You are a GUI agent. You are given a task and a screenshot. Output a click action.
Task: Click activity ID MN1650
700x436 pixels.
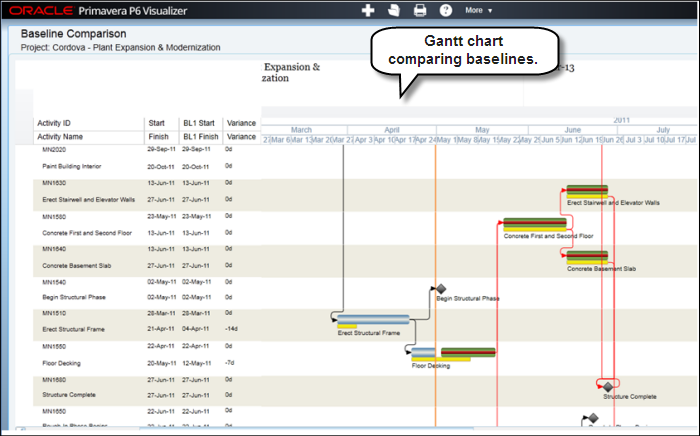[x=54, y=411]
